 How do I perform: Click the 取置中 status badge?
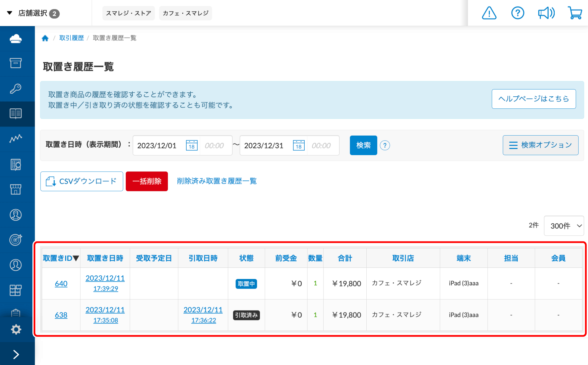tap(246, 284)
